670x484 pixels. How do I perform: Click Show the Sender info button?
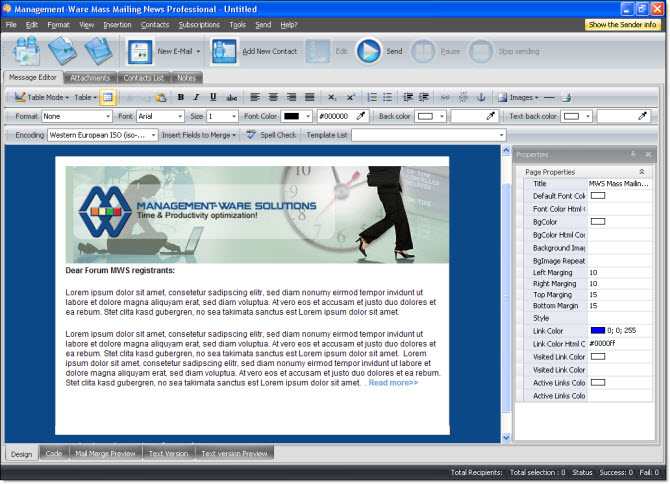(x=622, y=24)
